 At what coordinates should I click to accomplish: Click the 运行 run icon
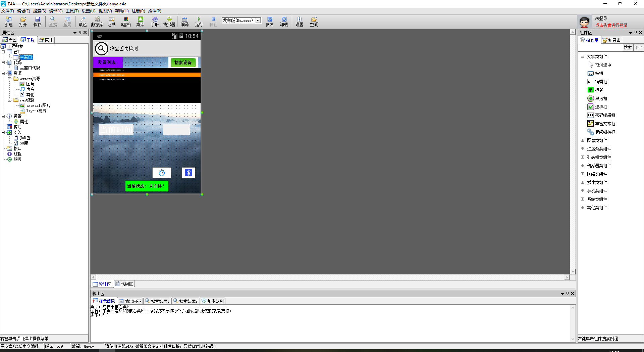(199, 21)
